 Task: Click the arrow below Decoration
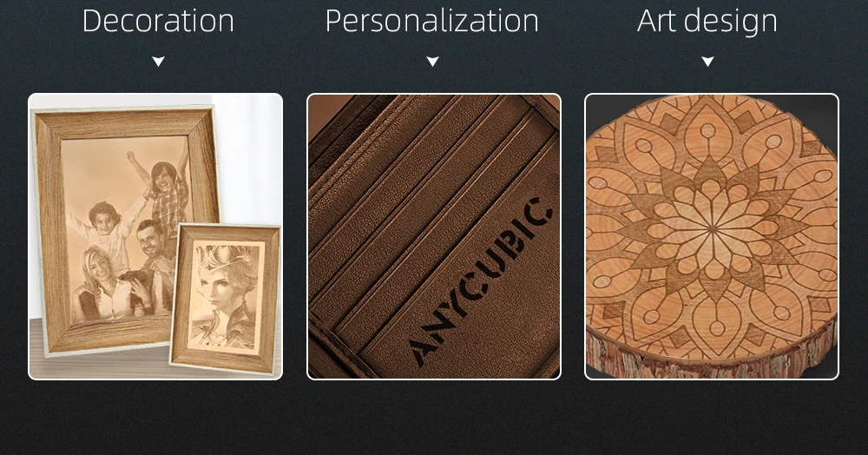pos(158,62)
